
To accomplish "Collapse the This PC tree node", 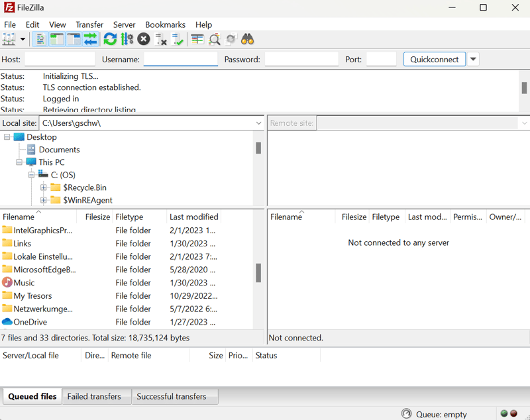I will pyautogui.click(x=19, y=162).
